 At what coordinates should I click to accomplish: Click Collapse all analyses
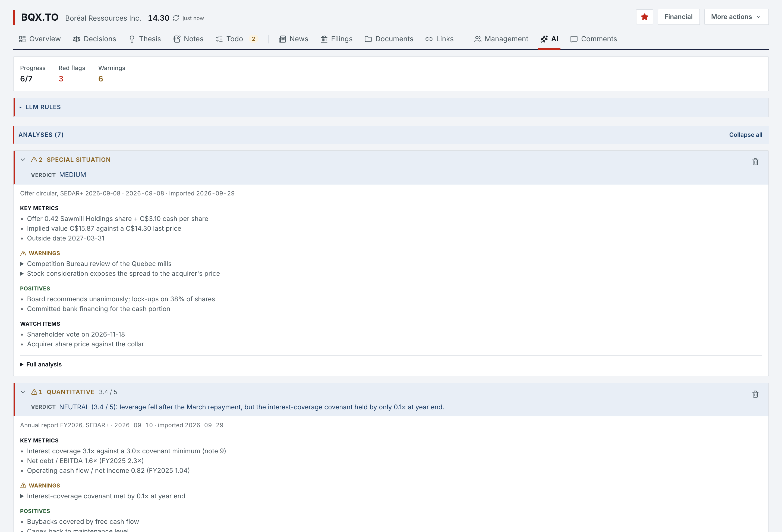coord(746,135)
